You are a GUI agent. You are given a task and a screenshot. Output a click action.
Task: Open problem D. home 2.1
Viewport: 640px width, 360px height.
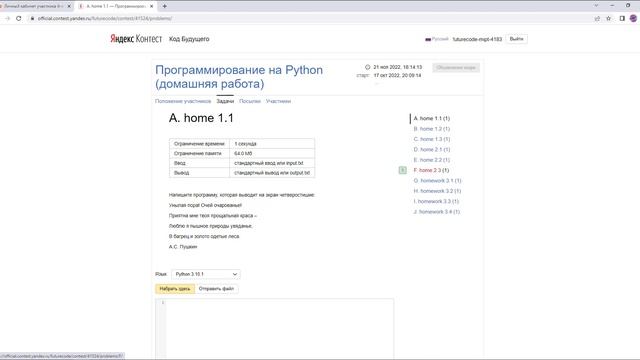pyautogui.click(x=431, y=150)
